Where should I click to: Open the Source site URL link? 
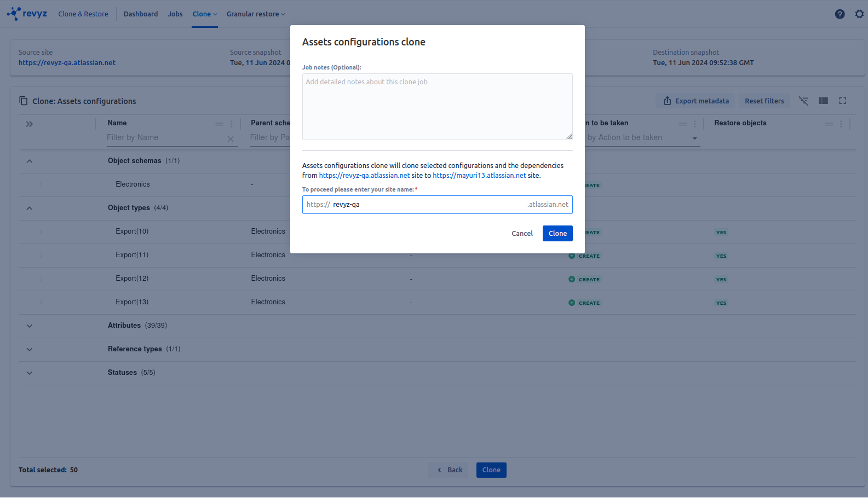tap(67, 63)
